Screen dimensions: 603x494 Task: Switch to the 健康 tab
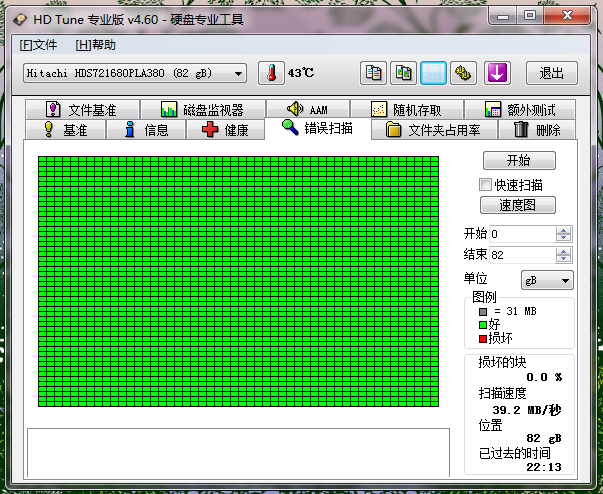point(225,130)
